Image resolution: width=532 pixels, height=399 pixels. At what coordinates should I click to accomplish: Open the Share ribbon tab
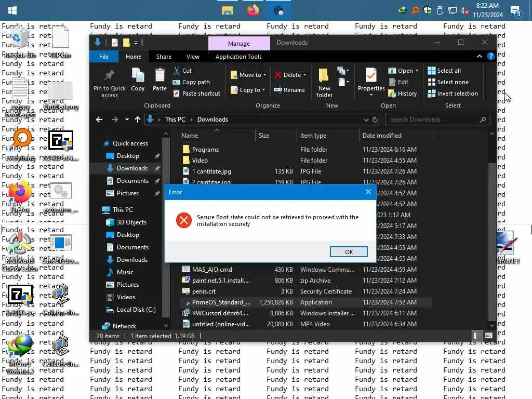pos(164,57)
